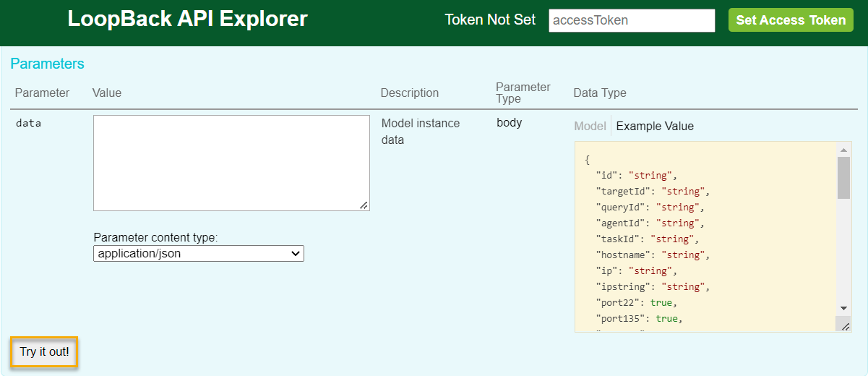
Task: Click the Data Type column header
Action: coord(599,93)
